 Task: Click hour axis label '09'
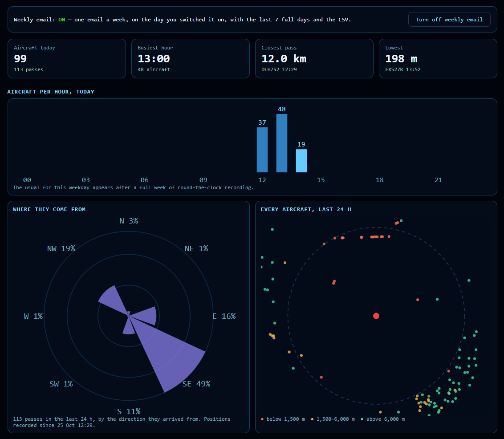point(203,180)
